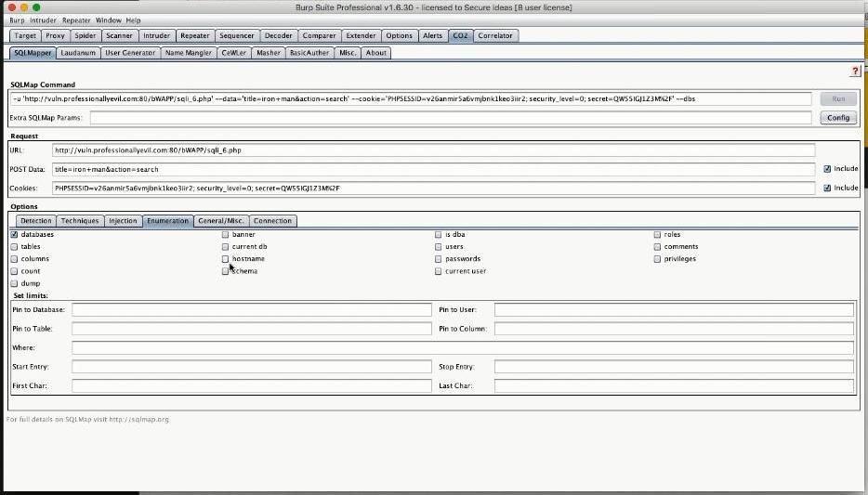Tick the columns enumeration checkbox
This screenshot has width=868, height=495.
[14, 259]
